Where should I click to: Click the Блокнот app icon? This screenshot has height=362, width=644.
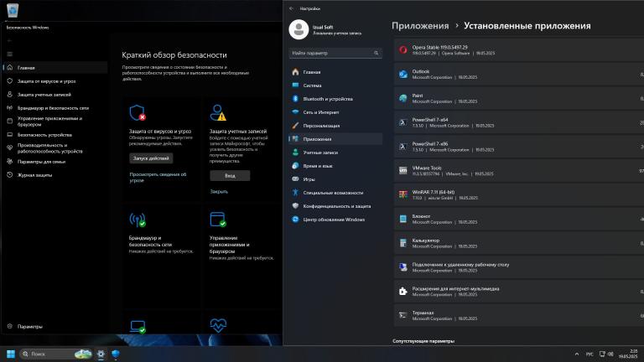402,219
